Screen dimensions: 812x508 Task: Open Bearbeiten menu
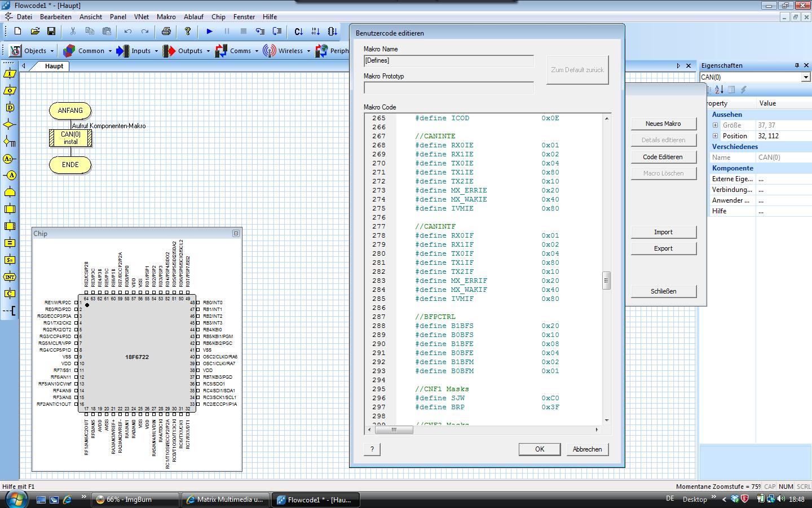pyautogui.click(x=56, y=17)
